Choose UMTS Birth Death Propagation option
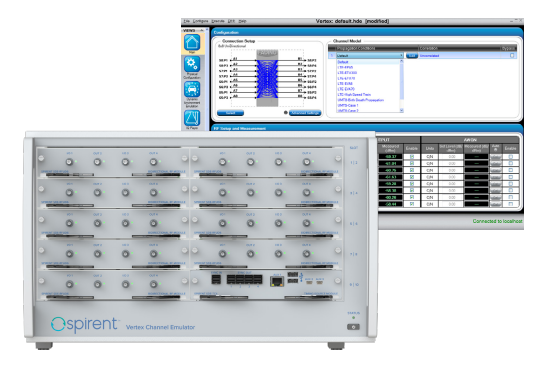 point(361,100)
